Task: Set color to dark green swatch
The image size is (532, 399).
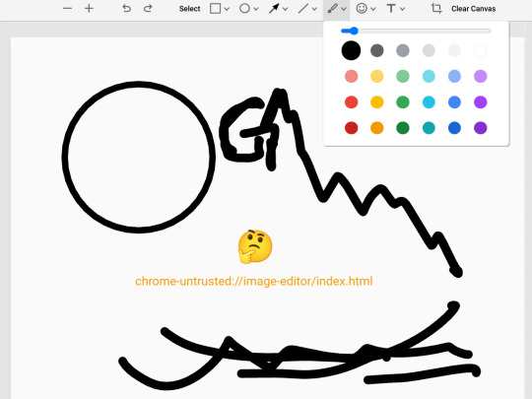Action: pyautogui.click(x=403, y=128)
